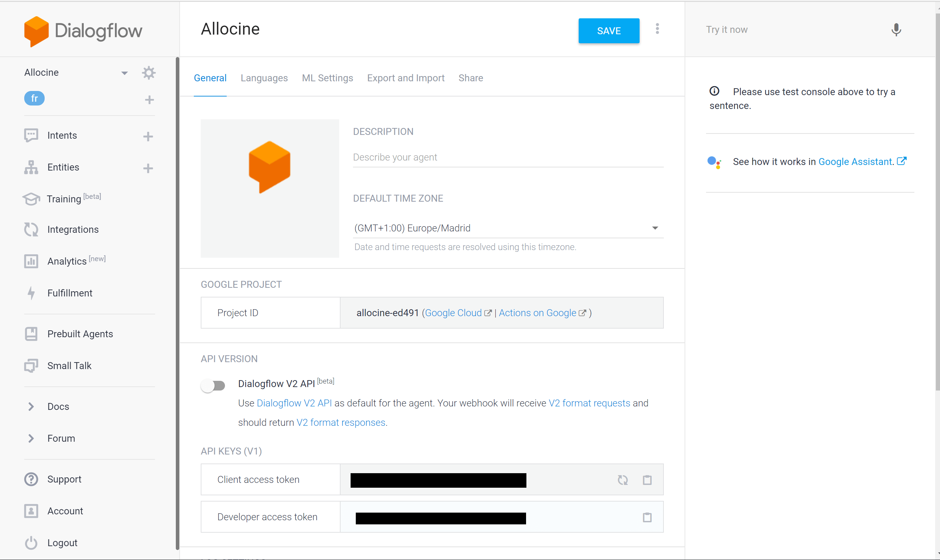Select the fr language badge

(x=34, y=99)
